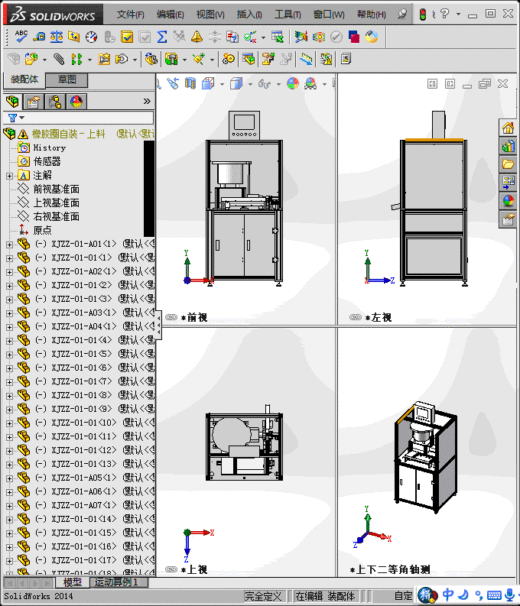The height and width of the screenshot is (606, 520).
Task: Toggle link views icon in 左视 viewport
Action: pos(355,317)
